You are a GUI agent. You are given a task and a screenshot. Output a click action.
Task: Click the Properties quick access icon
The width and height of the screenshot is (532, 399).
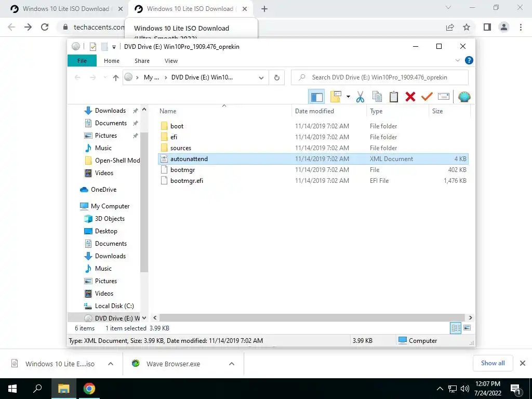tap(93, 47)
